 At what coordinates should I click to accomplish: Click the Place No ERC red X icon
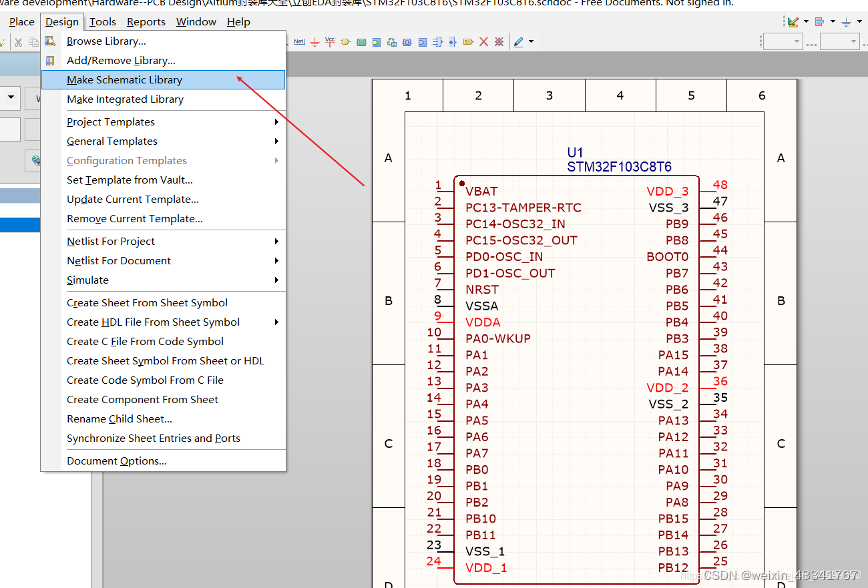(484, 42)
